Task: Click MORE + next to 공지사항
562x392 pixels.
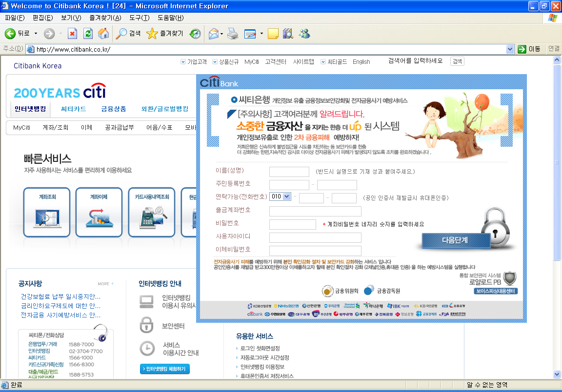Action: [106, 283]
